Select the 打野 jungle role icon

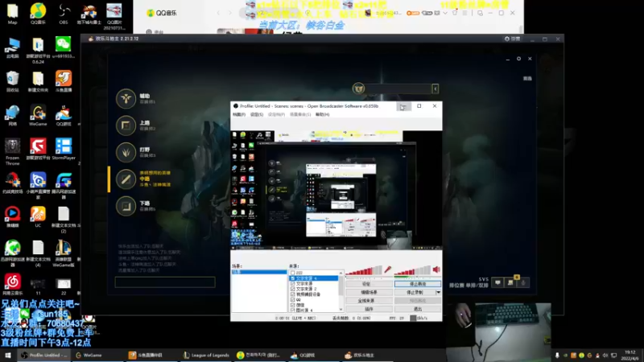tap(126, 152)
